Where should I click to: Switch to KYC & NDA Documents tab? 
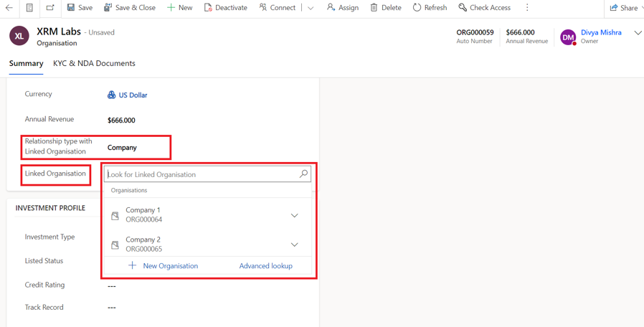coord(94,63)
